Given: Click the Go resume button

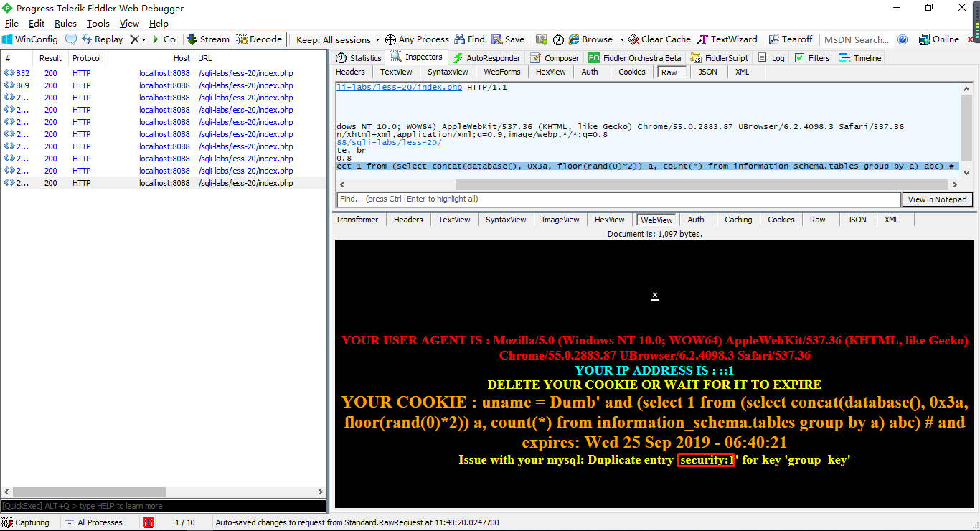Looking at the screenshot, I should pos(164,39).
